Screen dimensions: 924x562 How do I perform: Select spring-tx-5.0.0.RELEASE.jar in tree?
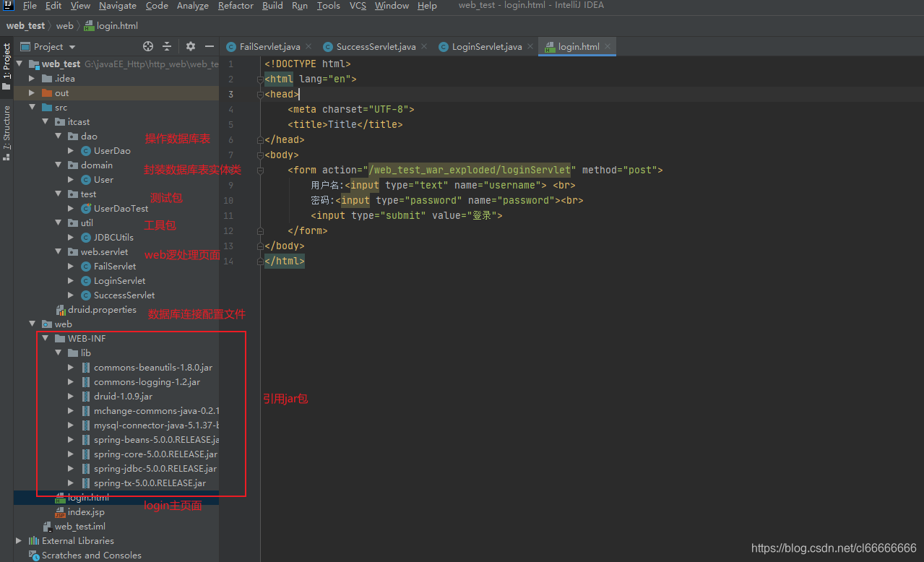pyautogui.click(x=150, y=483)
